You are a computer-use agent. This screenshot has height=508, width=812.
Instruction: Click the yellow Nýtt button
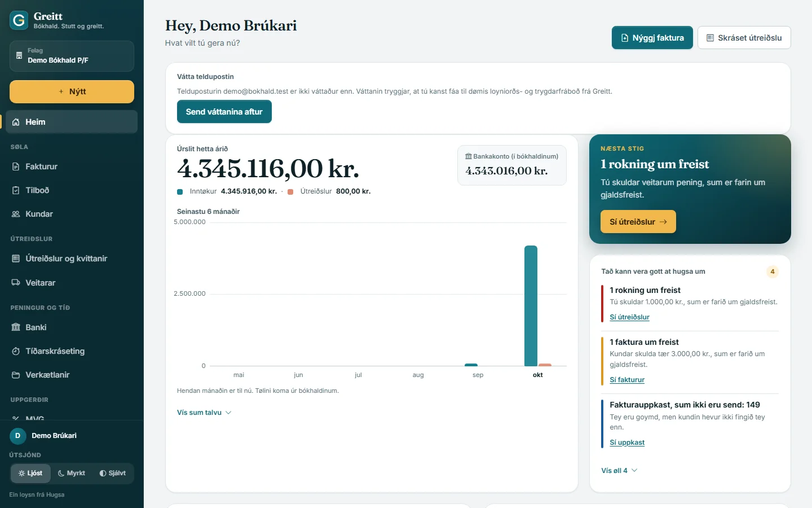pos(72,91)
